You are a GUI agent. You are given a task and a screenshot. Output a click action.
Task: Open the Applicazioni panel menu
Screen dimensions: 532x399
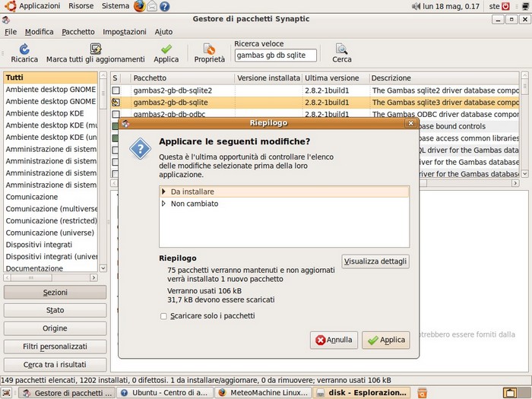(x=40, y=6)
